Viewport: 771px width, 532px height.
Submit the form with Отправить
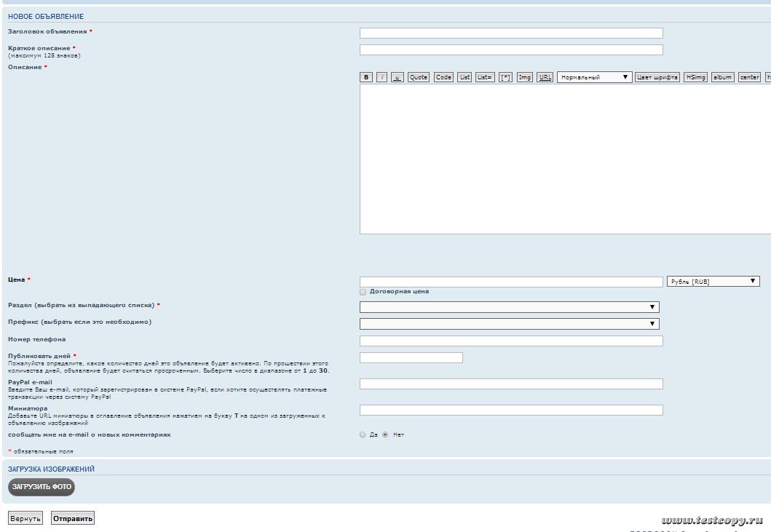point(72,518)
